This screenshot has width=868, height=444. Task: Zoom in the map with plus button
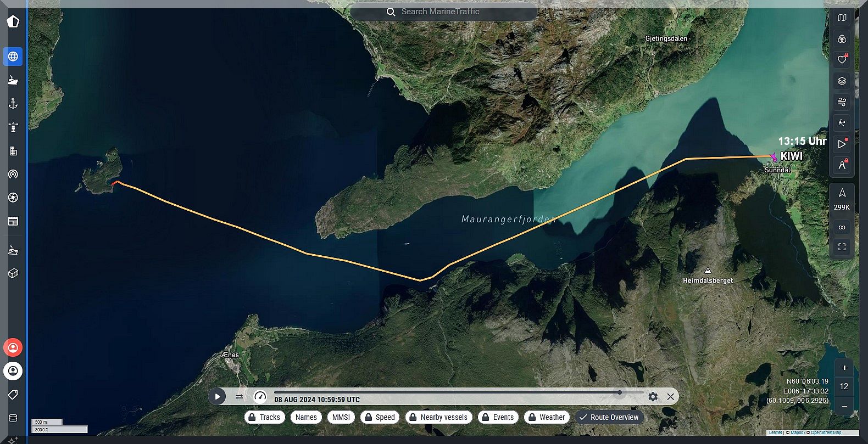click(844, 368)
